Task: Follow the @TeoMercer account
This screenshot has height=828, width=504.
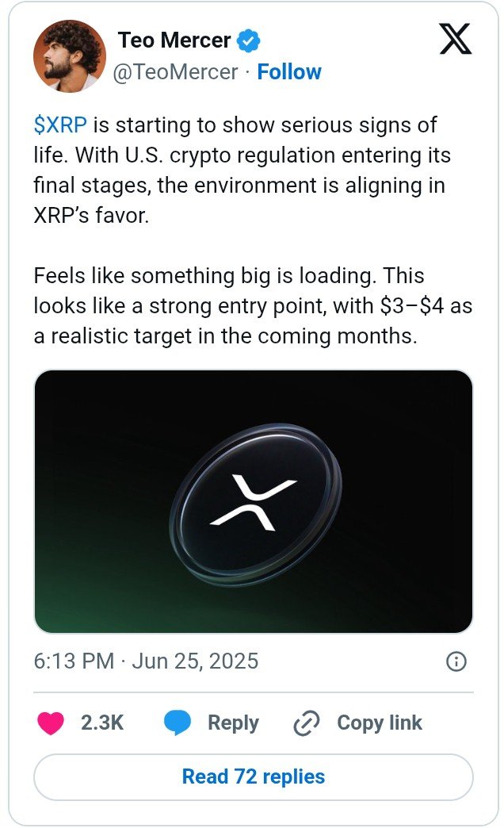Action: click(x=290, y=71)
